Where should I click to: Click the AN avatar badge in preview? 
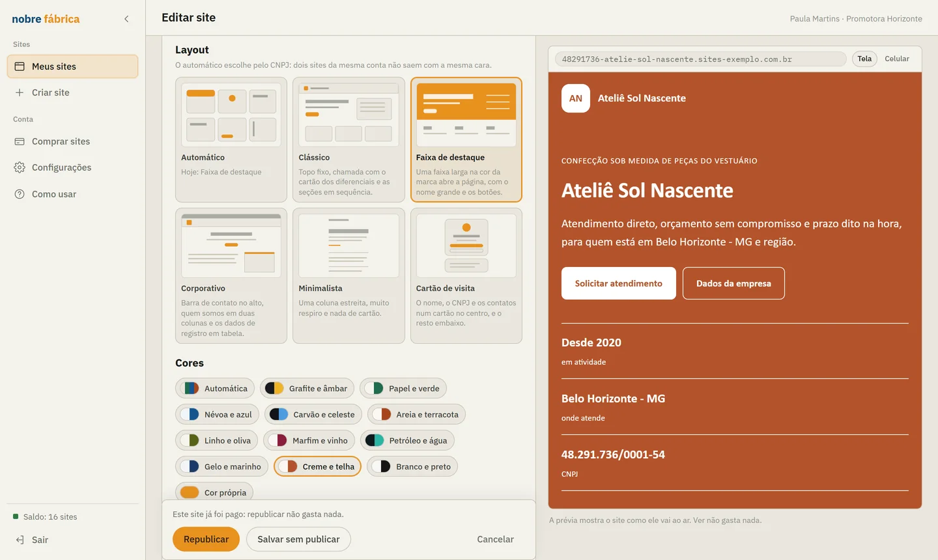point(576,98)
